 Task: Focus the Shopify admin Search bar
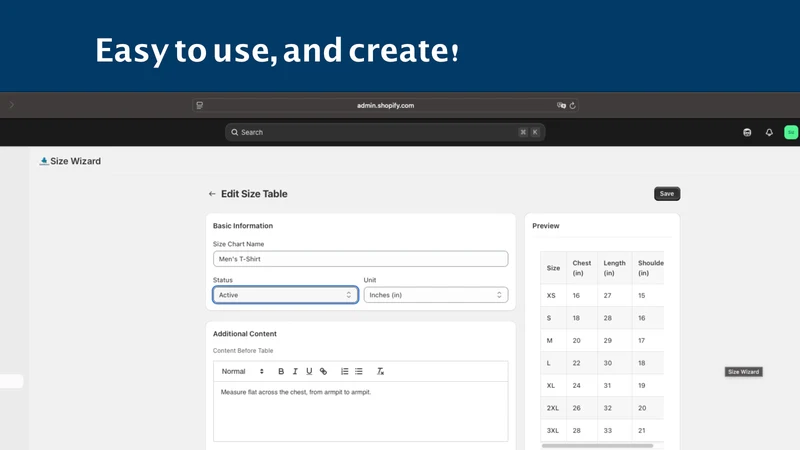coord(385,132)
